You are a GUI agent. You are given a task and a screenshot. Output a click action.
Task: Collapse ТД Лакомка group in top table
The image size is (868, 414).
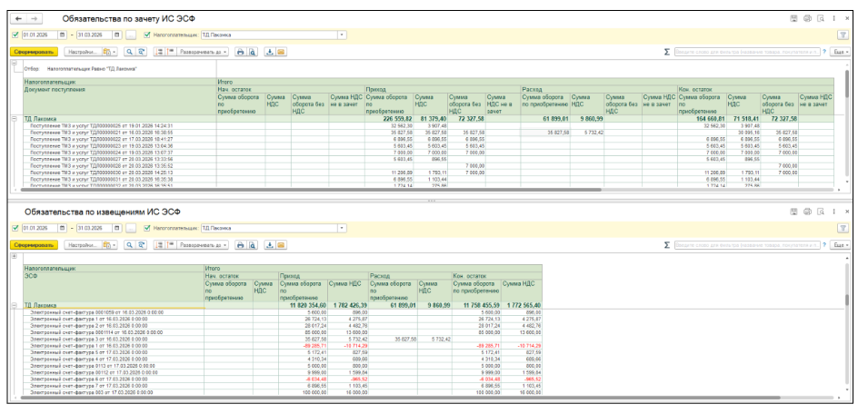coord(14,119)
